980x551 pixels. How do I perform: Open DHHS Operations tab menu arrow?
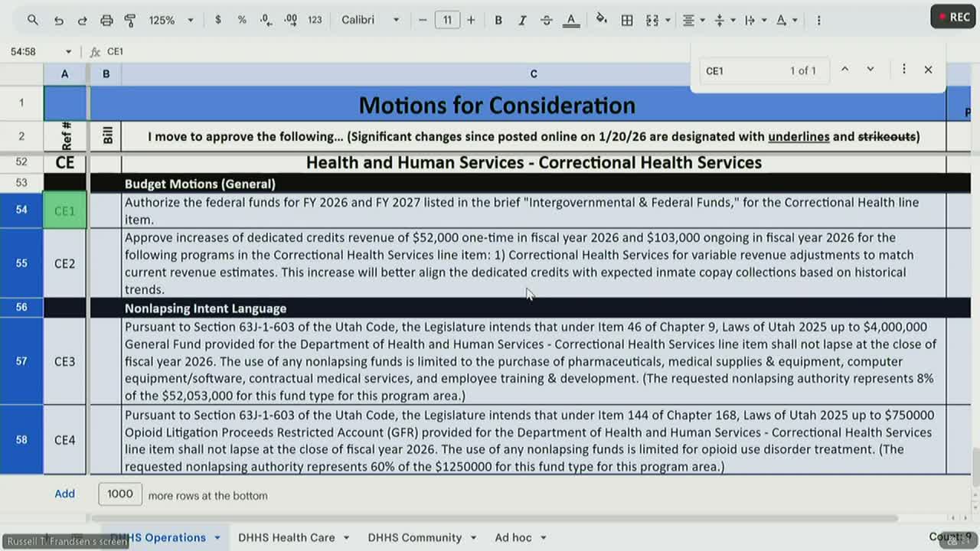click(217, 538)
